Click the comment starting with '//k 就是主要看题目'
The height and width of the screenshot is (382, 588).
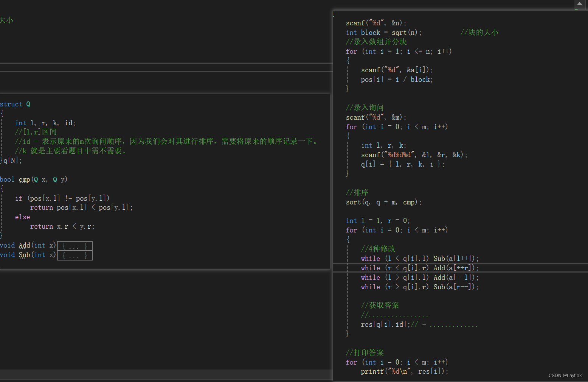click(71, 151)
